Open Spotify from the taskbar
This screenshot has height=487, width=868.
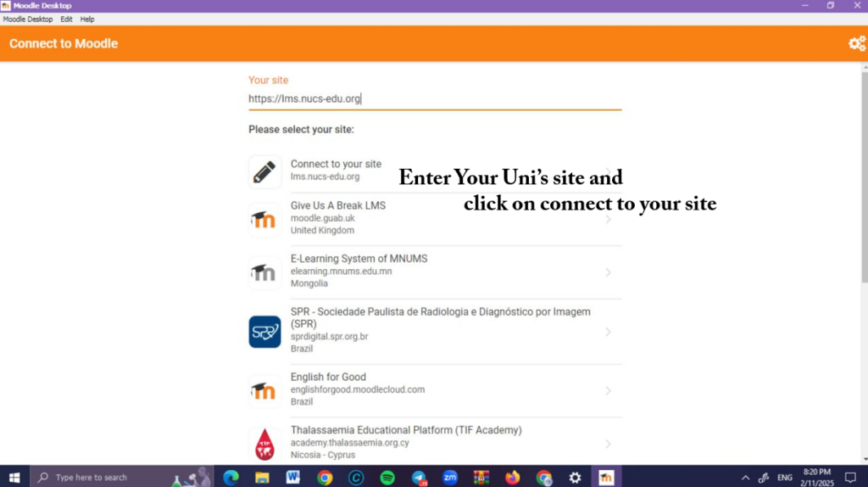(387, 477)
